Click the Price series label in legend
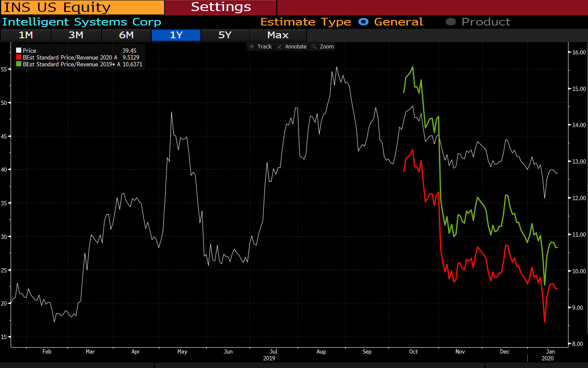This screenshot has height=368, width=588. pos(30,51)
